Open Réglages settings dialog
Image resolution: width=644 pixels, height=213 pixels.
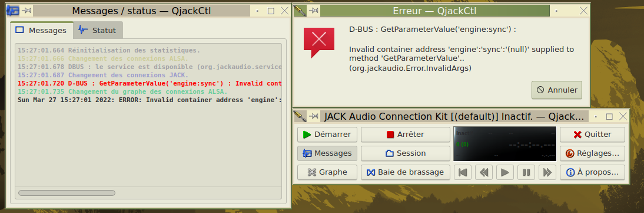(x=592, y=153)
